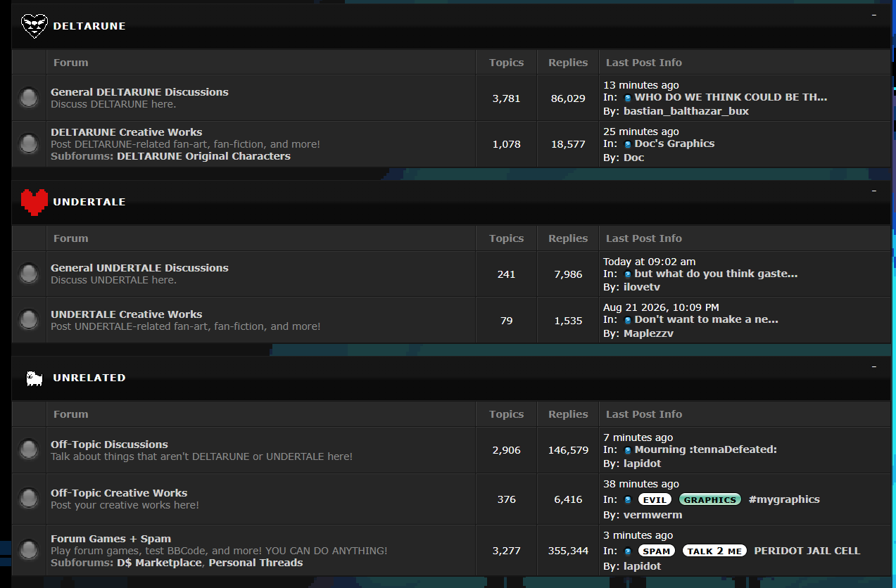Open General DELTARUNE Discussions forum
The height and width of the screenshot is (588, 896).
coord(139,92)
